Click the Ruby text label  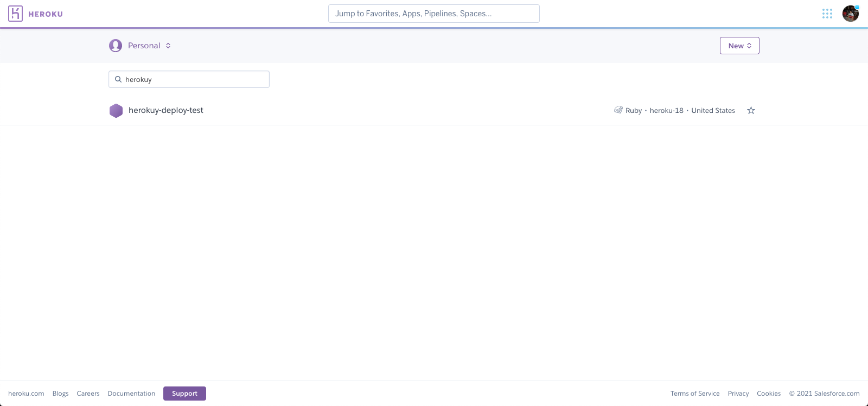point(634,110)
